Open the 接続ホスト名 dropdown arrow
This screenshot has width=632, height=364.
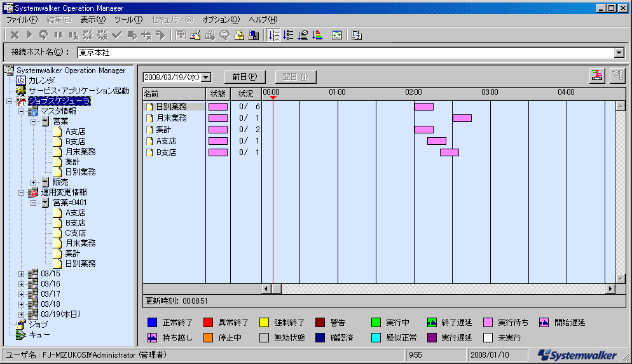[619, 52]
